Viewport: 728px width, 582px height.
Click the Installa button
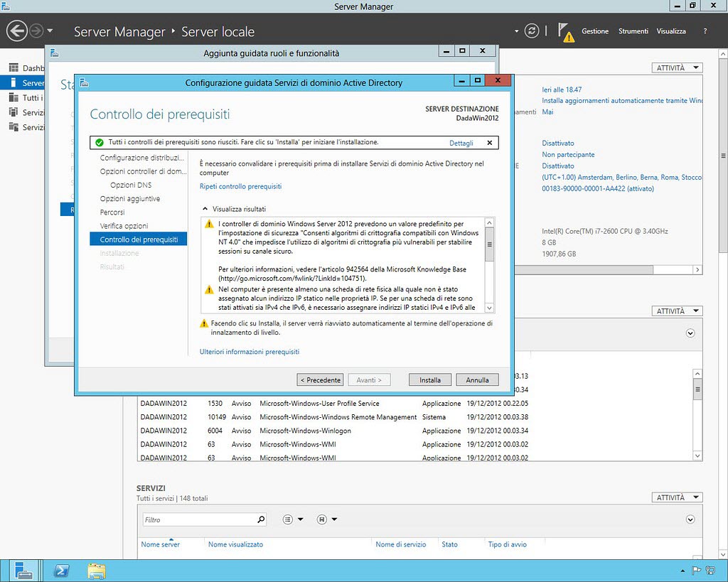[430, 379]
